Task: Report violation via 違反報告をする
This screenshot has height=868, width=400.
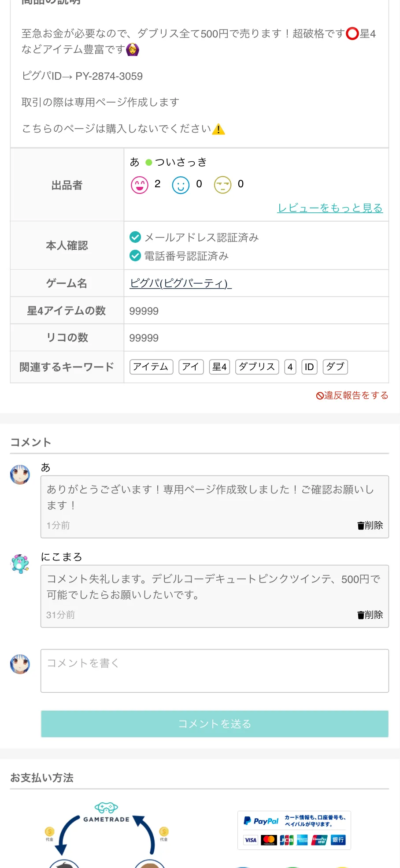Action: [x=352, y=395]
